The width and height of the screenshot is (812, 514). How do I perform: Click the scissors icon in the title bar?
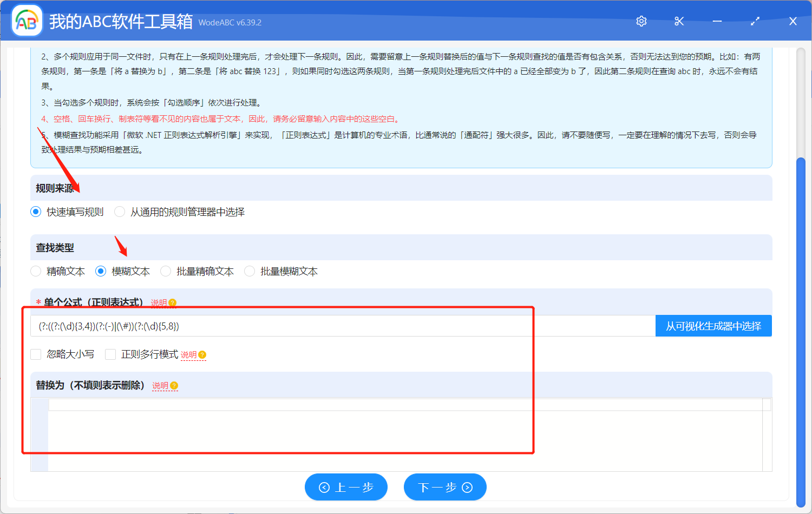679,21
